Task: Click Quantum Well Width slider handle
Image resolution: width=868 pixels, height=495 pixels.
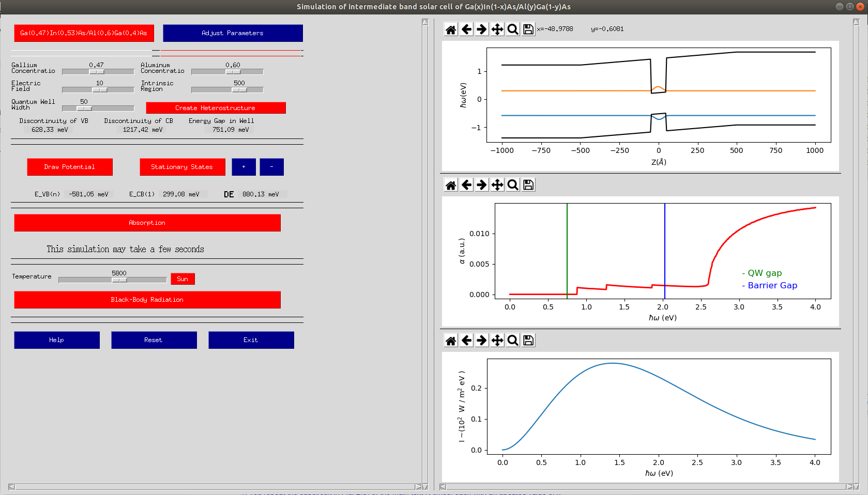Action: 84,109
